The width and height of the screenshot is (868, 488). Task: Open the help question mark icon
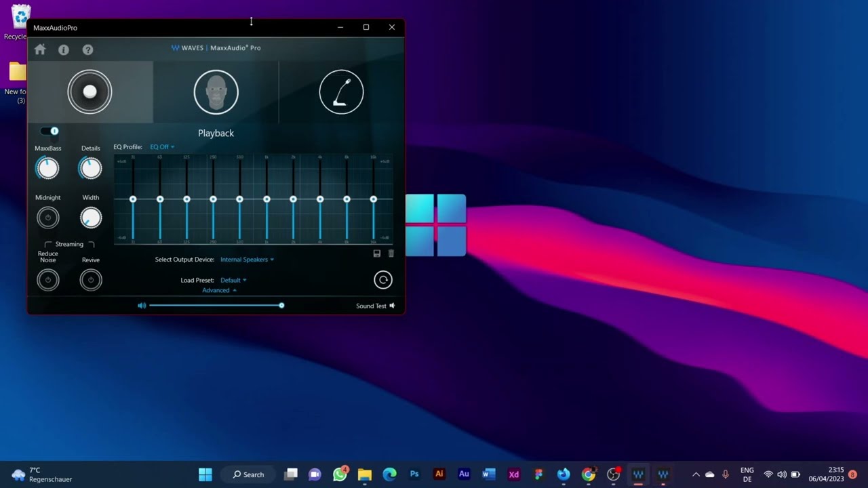(x=87, y=49)
